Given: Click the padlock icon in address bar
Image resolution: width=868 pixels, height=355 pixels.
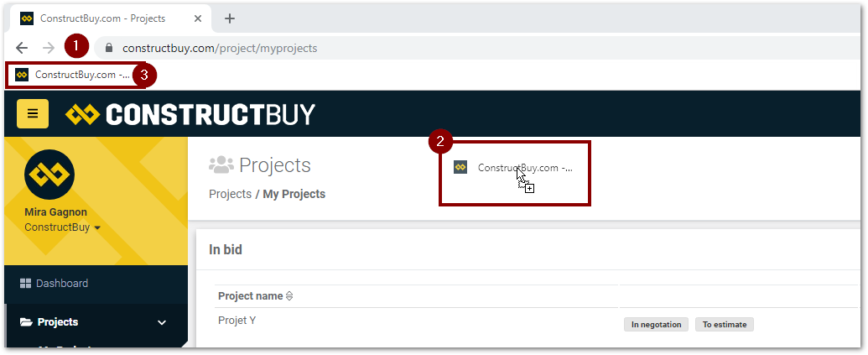Looking at the screenshot, I should click(107, 48).
